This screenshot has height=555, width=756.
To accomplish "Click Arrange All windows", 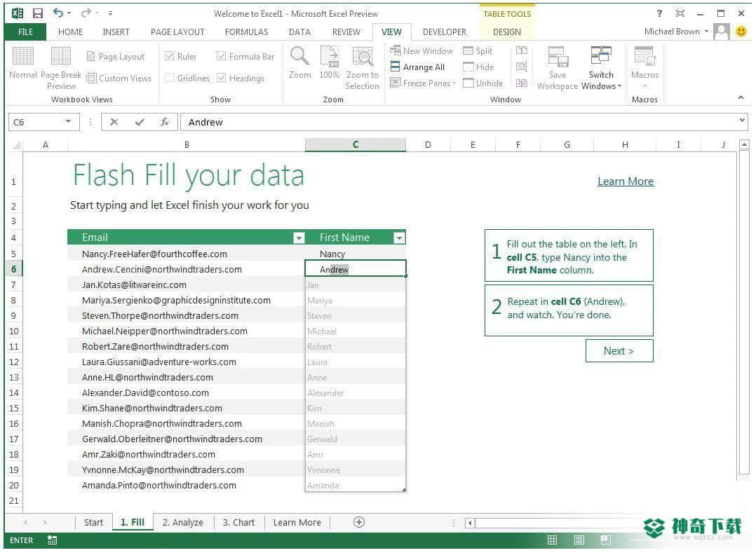I will tap(417, 67).
